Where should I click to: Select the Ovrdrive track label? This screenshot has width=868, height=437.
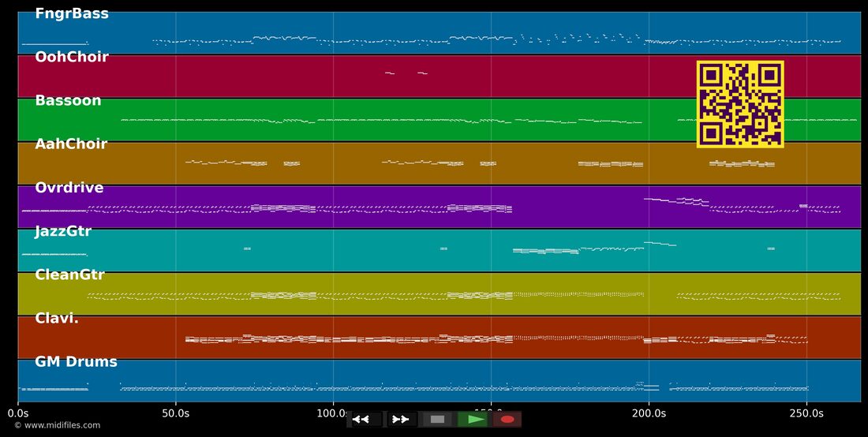pyautogui.click(x=69, y=188)
